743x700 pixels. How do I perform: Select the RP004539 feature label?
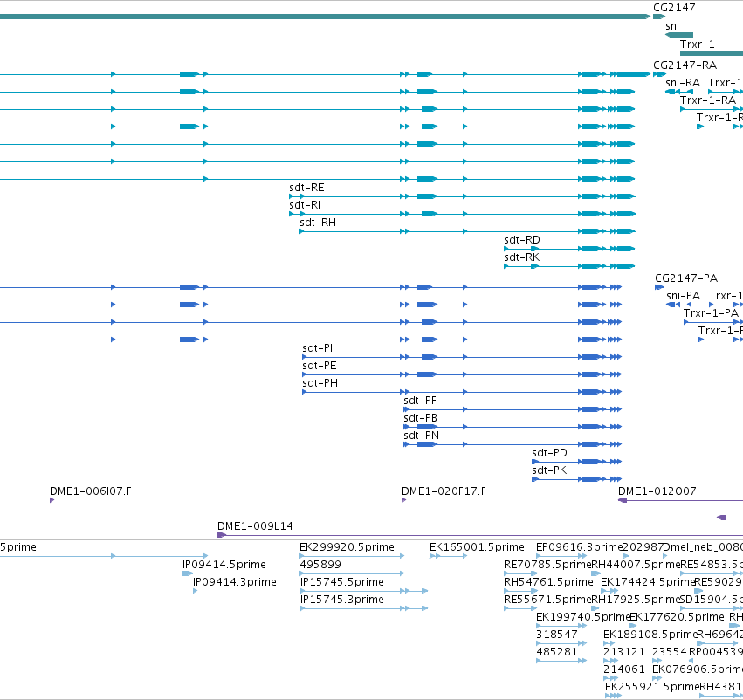(716, 653)
